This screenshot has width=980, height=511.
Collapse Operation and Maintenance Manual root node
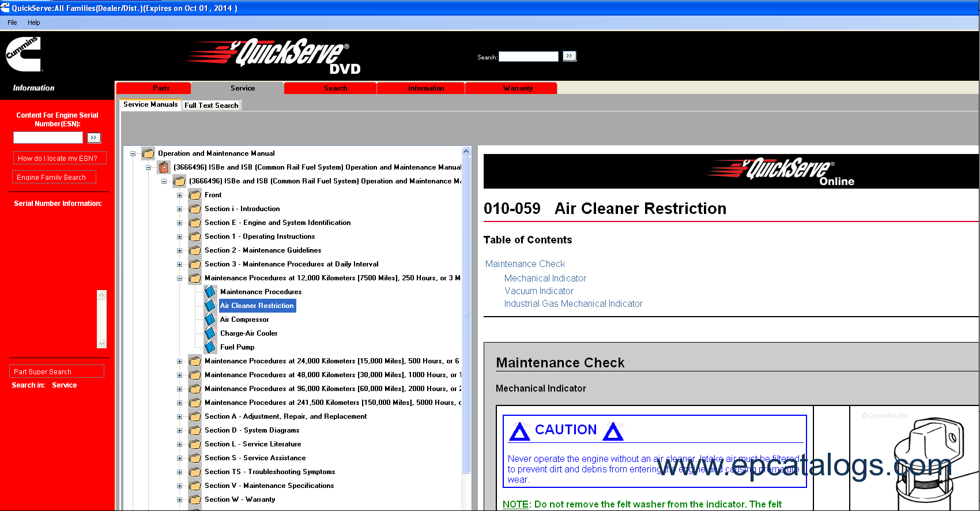click(133, 153)
